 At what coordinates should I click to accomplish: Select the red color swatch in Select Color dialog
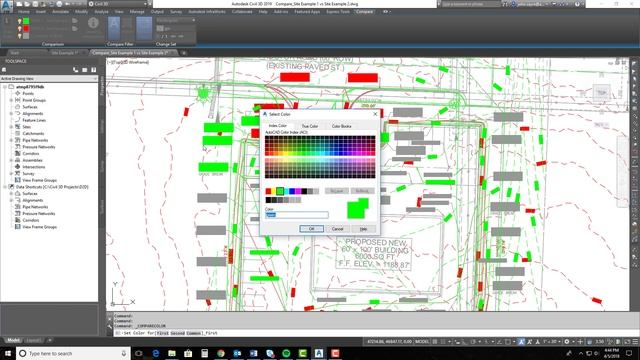(268, 191)
